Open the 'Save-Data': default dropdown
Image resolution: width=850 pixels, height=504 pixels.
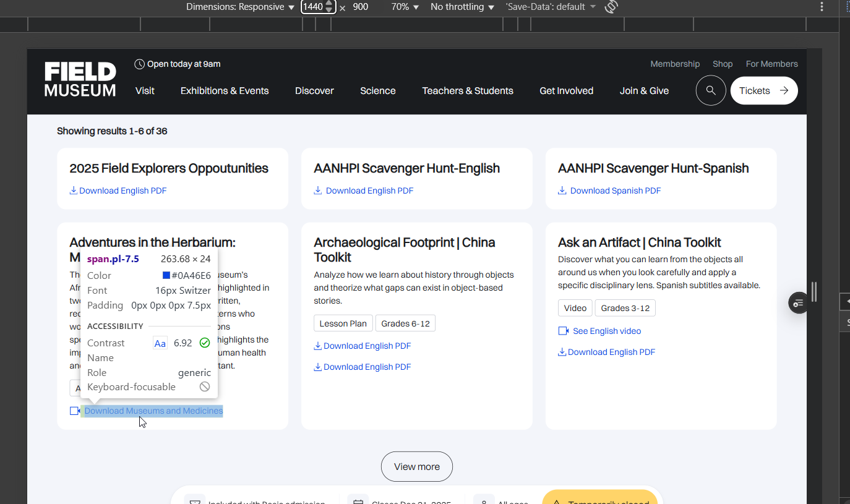(551, 7)
